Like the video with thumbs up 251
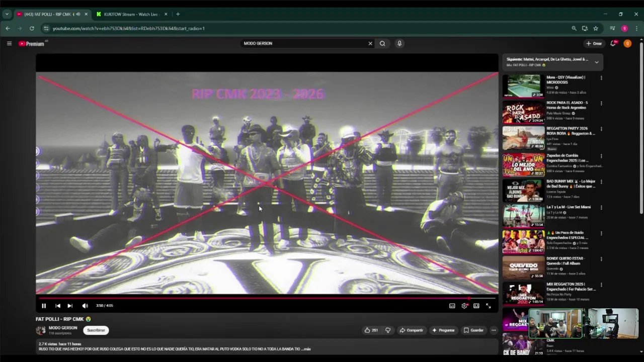The height and width of the screenshot is (362, 644). 371,330
